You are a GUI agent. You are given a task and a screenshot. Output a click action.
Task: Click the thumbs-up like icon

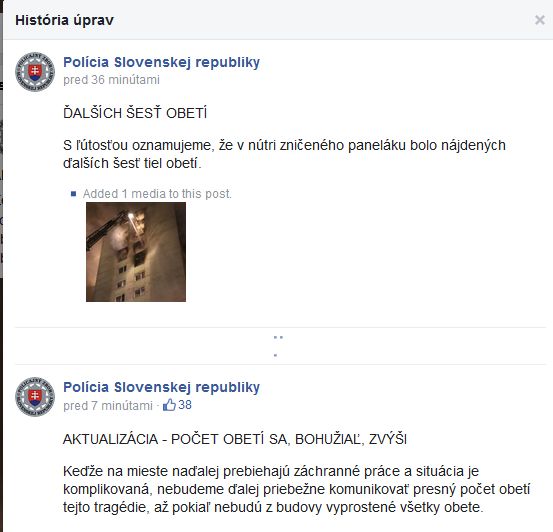point(169,405)
